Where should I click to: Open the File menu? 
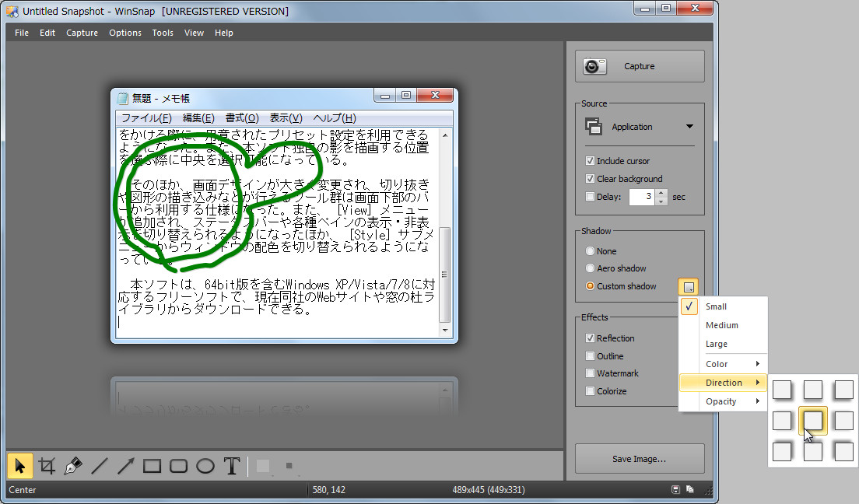22,33
